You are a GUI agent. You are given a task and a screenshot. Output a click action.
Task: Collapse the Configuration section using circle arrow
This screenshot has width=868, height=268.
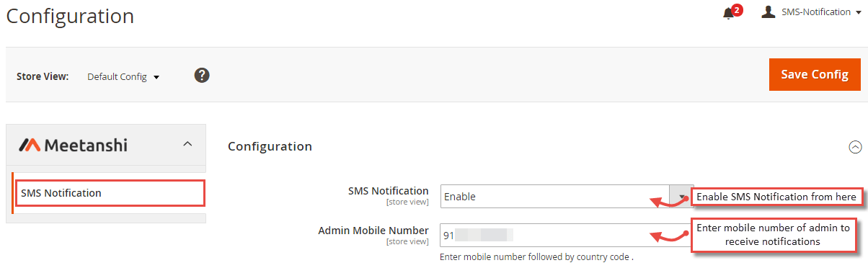[x=856, y=146]
